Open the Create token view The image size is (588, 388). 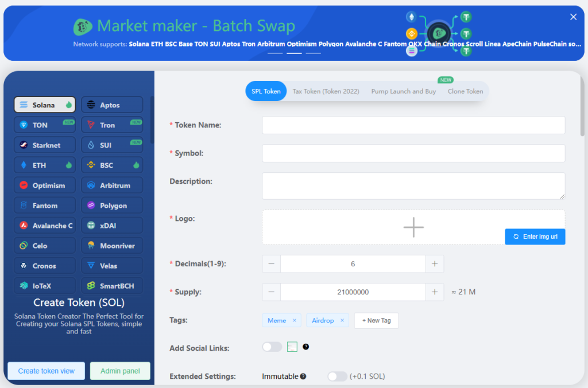coord(46,371)
